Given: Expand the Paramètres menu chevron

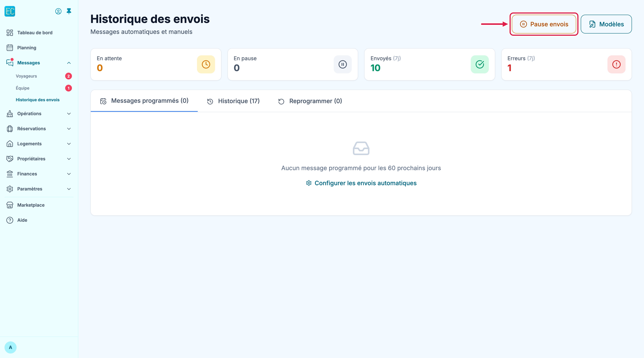Looking at the screenshot, I should coord(69,189).
